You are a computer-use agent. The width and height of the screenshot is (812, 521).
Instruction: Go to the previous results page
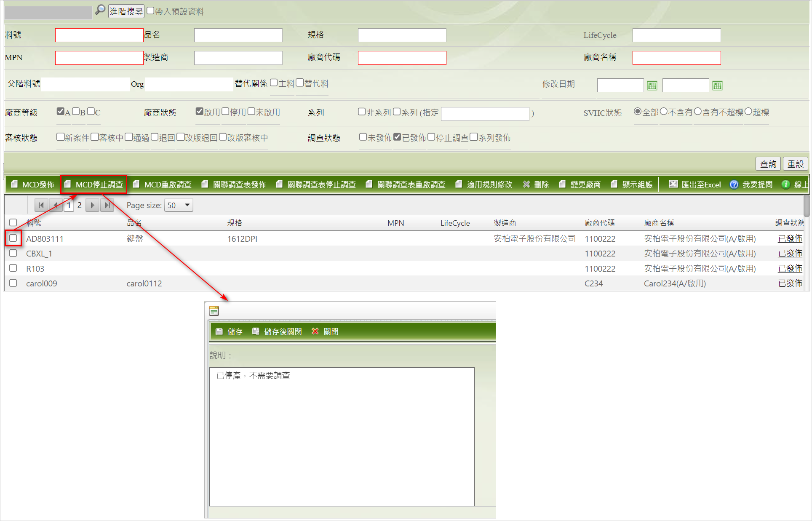pos(56,205)
